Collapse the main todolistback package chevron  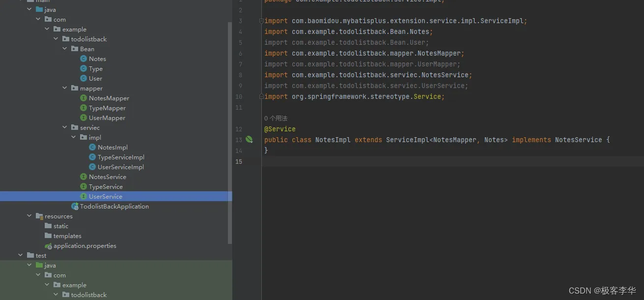tap(56, 39)
